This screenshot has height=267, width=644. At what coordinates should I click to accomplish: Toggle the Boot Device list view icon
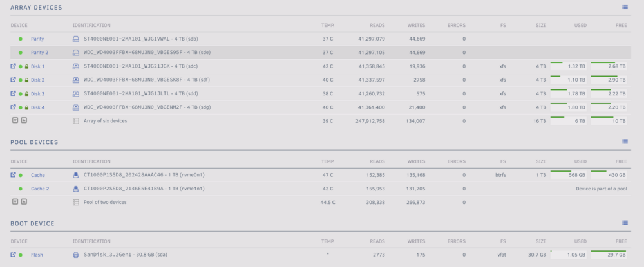click(x=625, y=223)
